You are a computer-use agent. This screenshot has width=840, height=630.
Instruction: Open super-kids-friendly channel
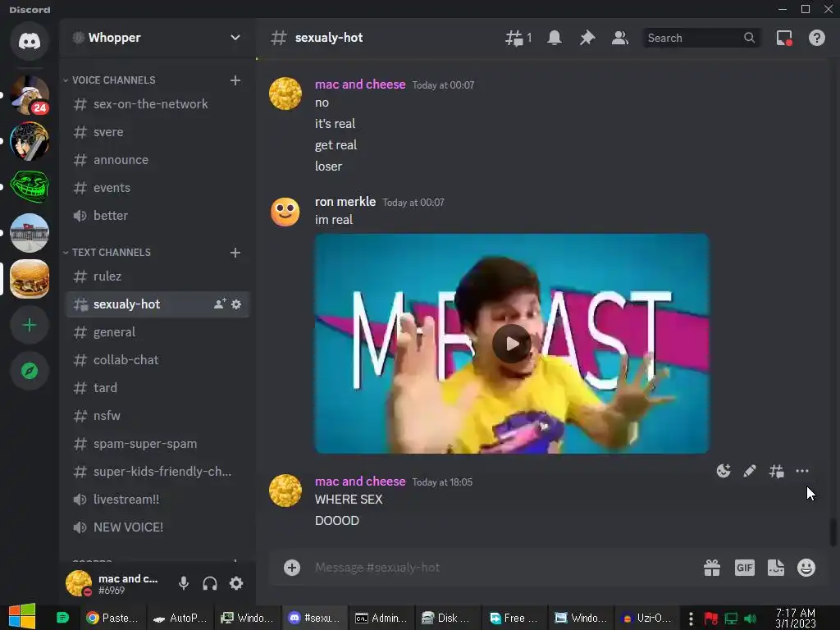157,472
